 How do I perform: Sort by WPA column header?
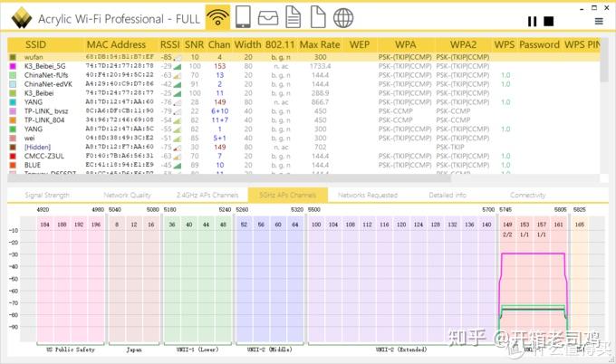pyautogui.click(x=406, y=44)
